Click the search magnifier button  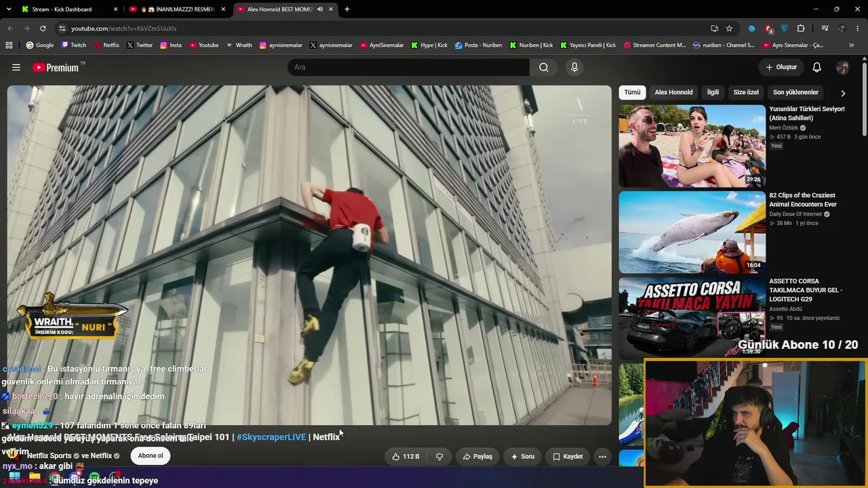[544, 67]
